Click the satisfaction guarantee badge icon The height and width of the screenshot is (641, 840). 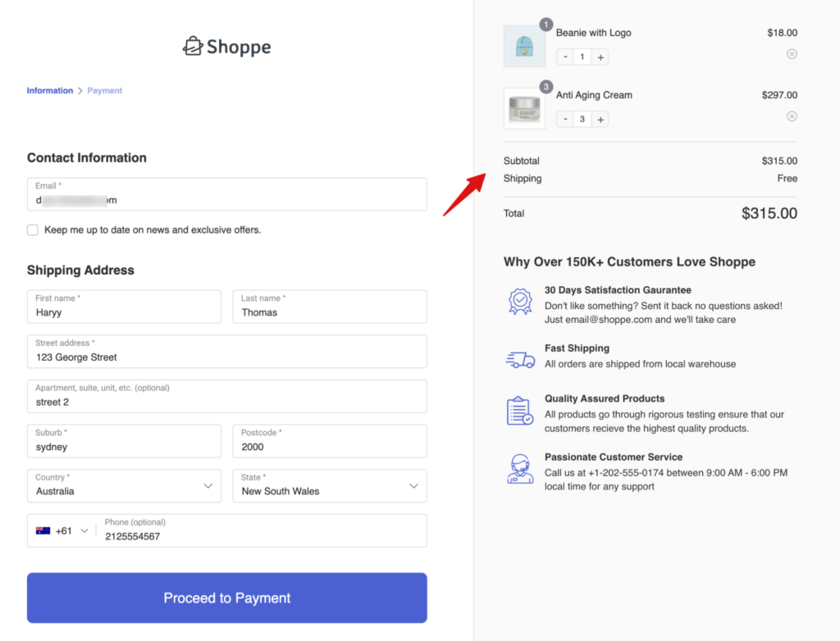tap(520, 302)
